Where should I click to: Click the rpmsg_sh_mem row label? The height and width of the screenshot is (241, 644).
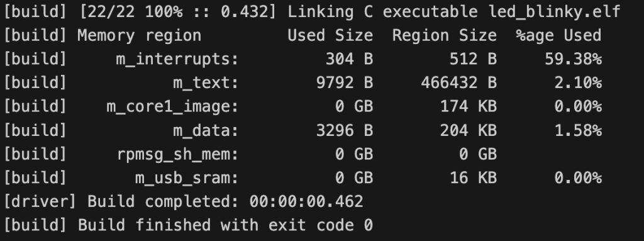tap(177, 155)
